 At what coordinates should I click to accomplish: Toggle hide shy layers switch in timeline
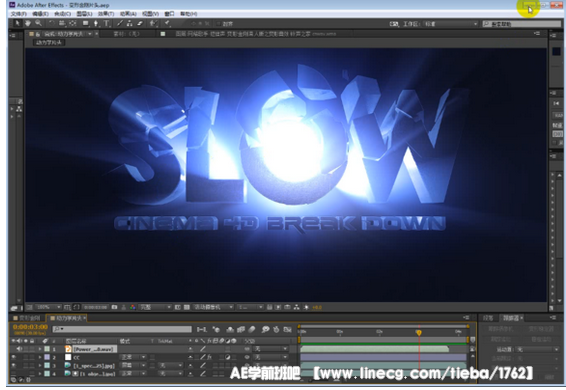230,329
